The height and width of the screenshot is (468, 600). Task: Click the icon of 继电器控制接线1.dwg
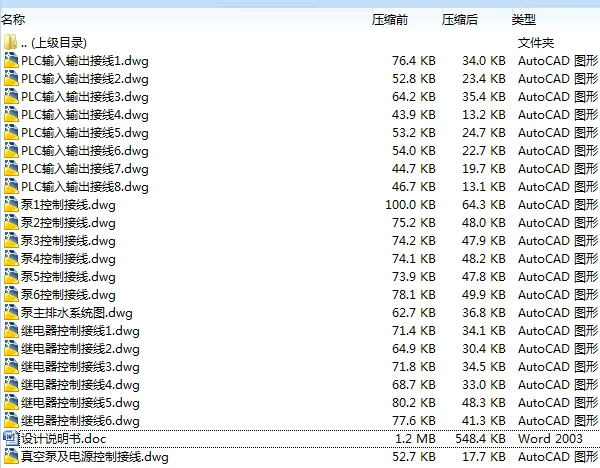click(x=11, y=330)
